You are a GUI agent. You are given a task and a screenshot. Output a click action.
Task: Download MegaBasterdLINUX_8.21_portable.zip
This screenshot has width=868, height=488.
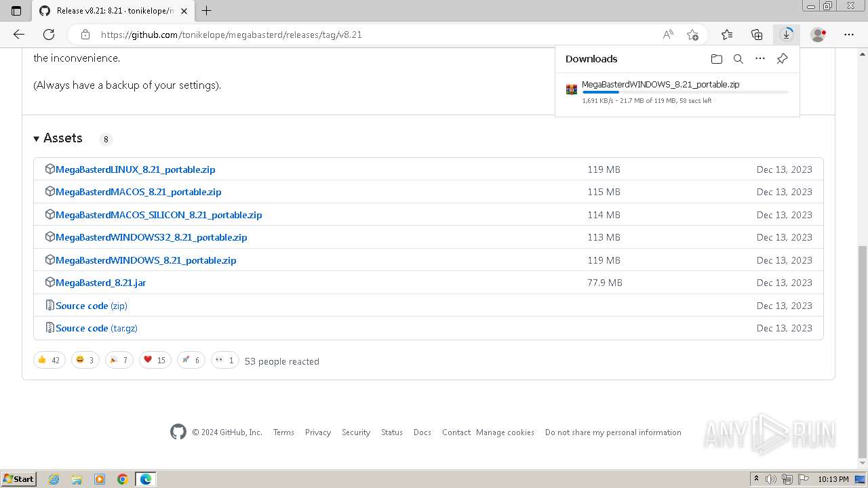coord(135,169)
